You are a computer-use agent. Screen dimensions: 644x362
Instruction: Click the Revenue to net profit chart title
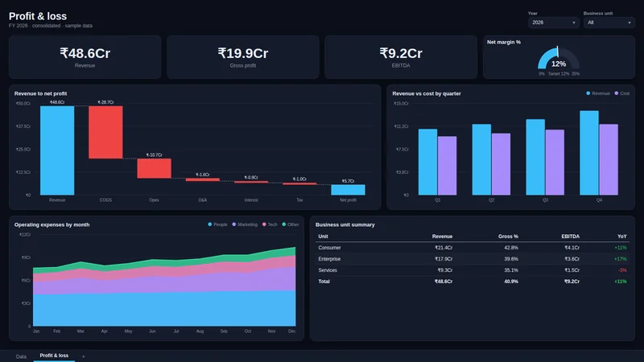coord(40,93)
